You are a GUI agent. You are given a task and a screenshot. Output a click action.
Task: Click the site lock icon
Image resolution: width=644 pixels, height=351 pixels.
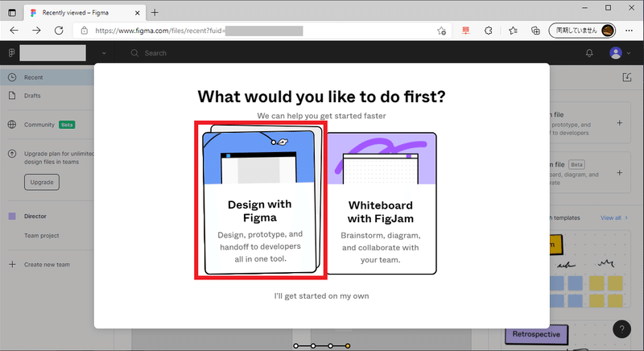[x=85, y=31]
